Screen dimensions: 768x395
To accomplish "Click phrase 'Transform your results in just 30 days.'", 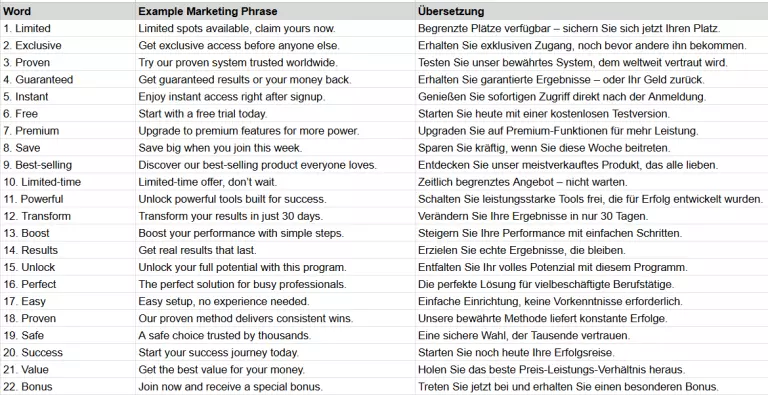I will pyautogui.click(x=275, y=216).
